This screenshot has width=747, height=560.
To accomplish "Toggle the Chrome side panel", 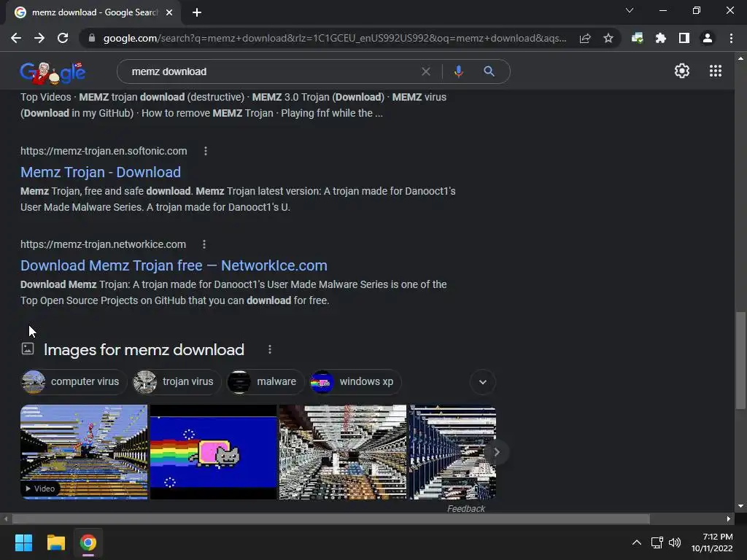I will (684, 38).
